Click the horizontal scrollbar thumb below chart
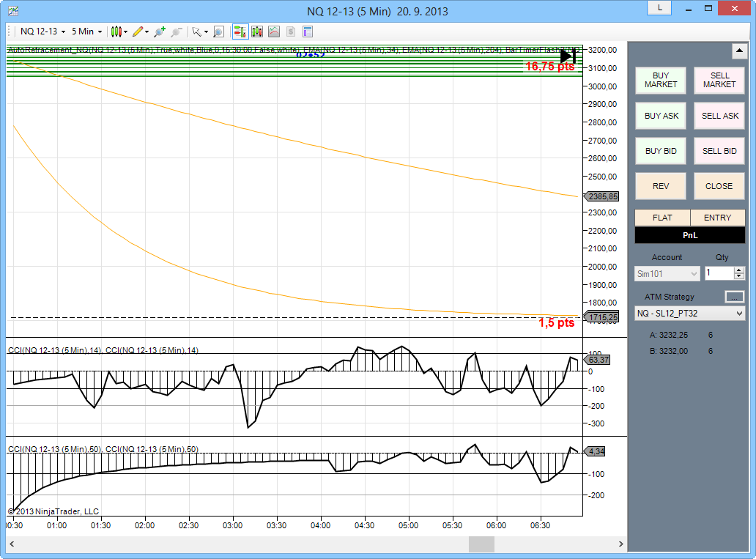The image size is (756, 559). (x=481, y=544)
